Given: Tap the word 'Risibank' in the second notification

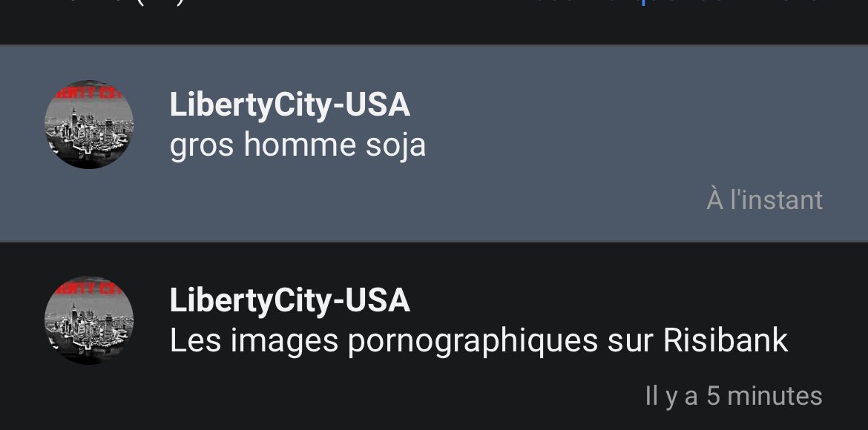Looking at the screenshot, I should coord(726,340).
